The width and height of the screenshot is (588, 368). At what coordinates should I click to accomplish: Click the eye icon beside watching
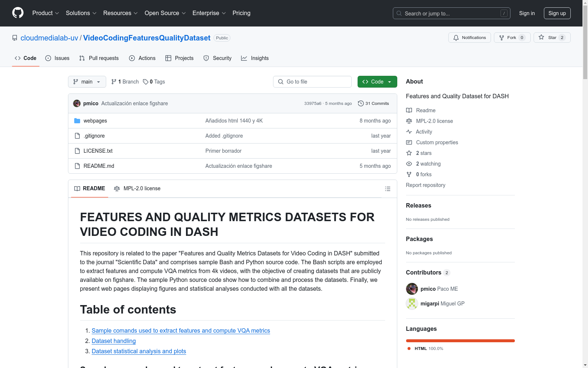click(409, 164)
